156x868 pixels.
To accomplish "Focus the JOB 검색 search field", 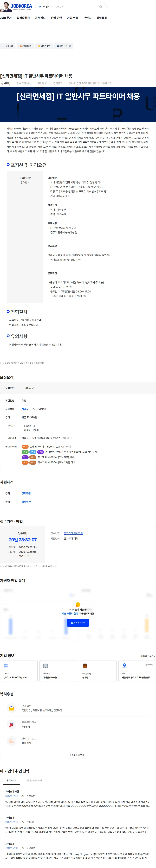I will (76, 7).
